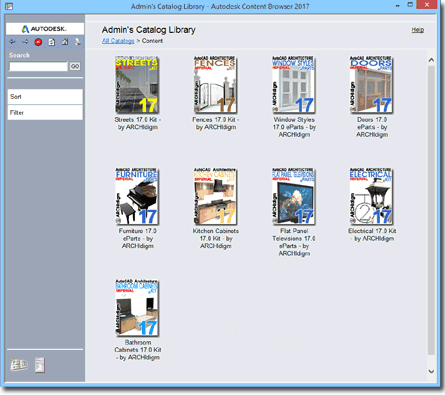Click inside the Search text field
The image size is (445, 395).
tap(38, 66)
